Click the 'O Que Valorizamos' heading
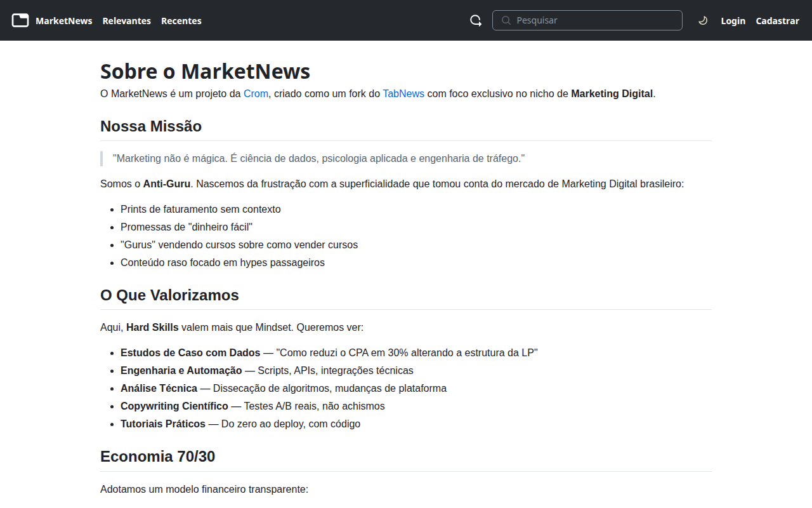 click(x=169, y=295)
